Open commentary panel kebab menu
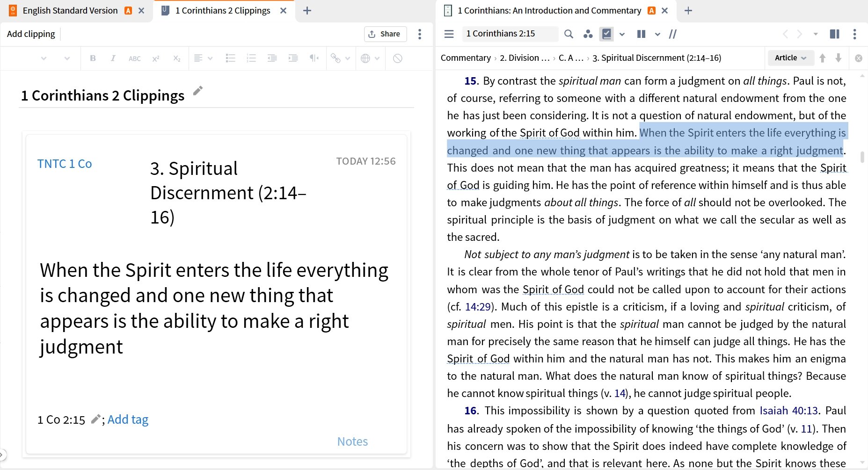Image resolution: width=868 pixels, height=470 pixels. pyautogui.click(x=854, y=34)
